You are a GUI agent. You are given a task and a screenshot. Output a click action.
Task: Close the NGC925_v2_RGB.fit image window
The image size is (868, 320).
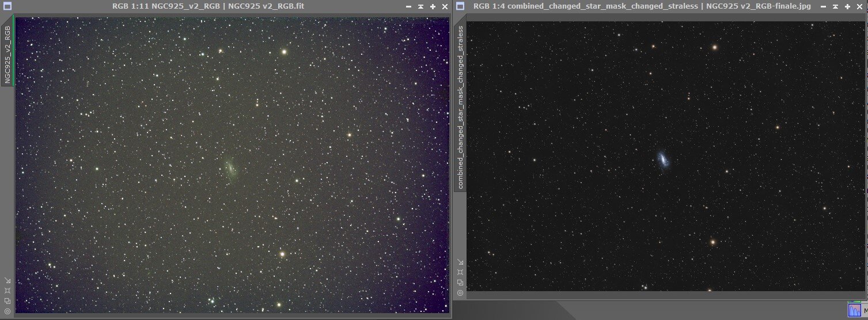point(445,6)
